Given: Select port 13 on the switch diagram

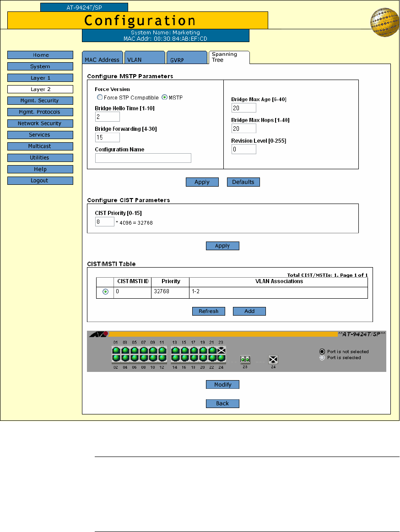Looking at the screenshot, I should pyautogui.click(x=175, y=350).
